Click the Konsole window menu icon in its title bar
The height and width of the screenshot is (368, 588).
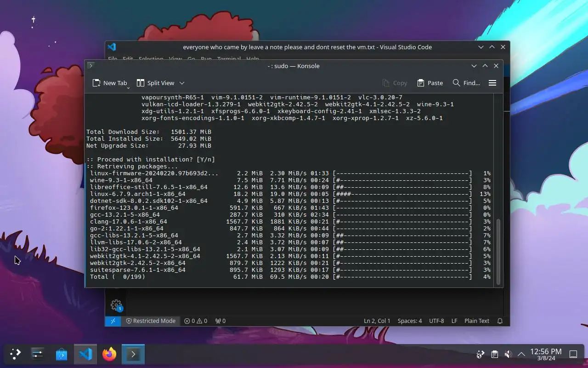coord(91,66)
